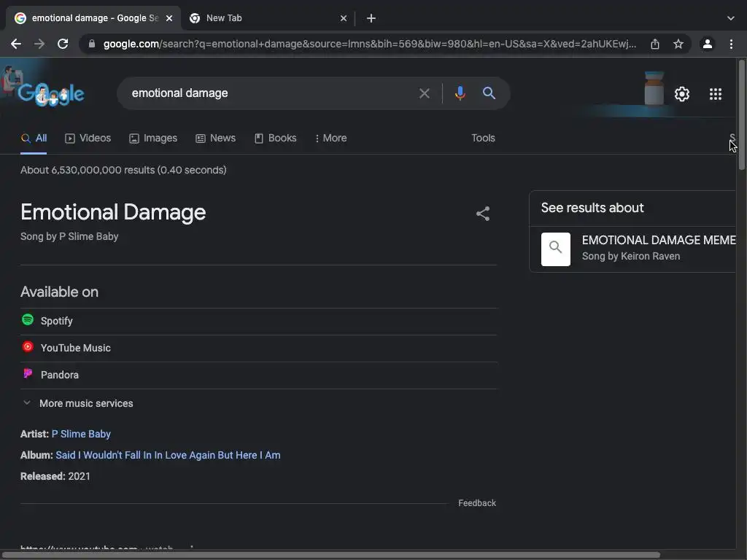Open the Google apps grid icon
The width and height of the screenshot is (747, 560).
[716, 94]
